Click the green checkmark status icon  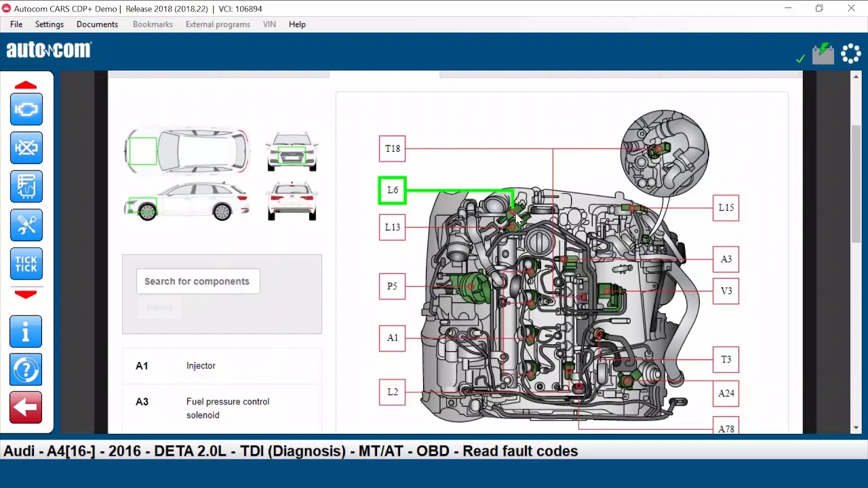coord(800,59)
